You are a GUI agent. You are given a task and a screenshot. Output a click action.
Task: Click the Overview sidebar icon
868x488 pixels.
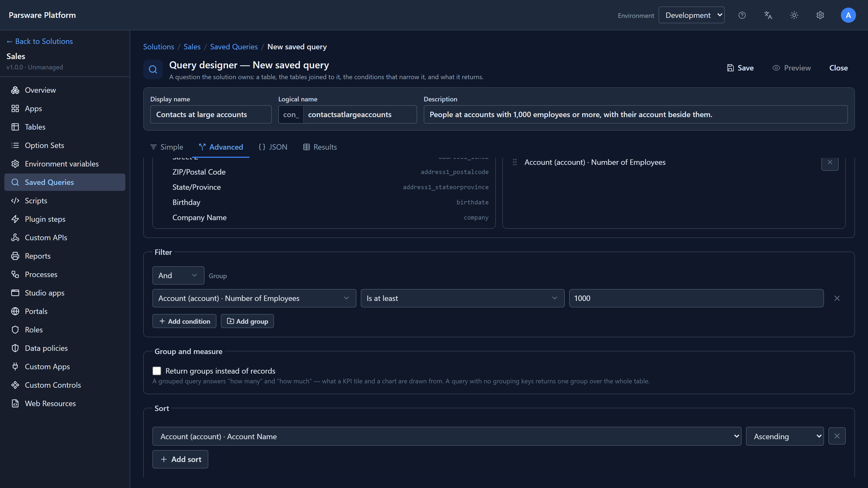click(x=15, y=90)
